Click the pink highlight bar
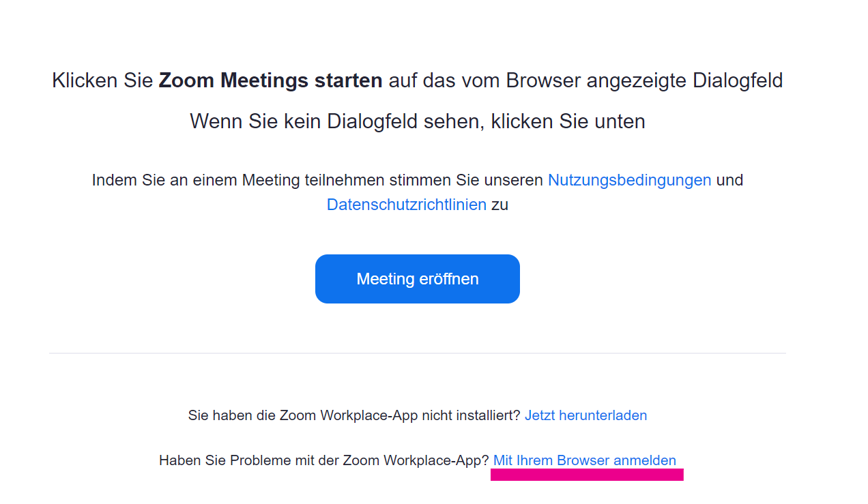Screen dimensions: 868x504 [x=587, y=475]
